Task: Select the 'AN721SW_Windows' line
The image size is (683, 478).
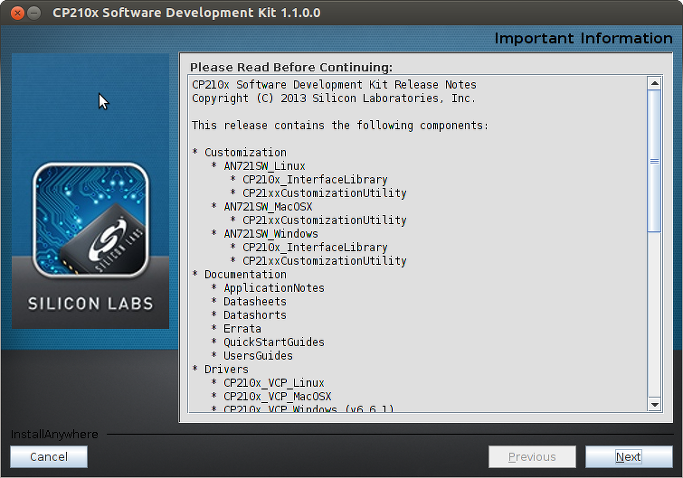Action: 271,234
